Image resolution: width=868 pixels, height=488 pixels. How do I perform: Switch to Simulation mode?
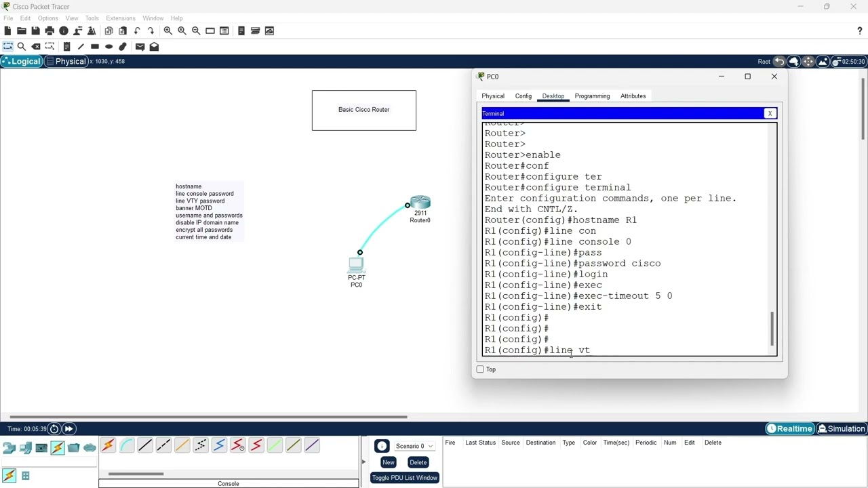click(x=841, y=428)
